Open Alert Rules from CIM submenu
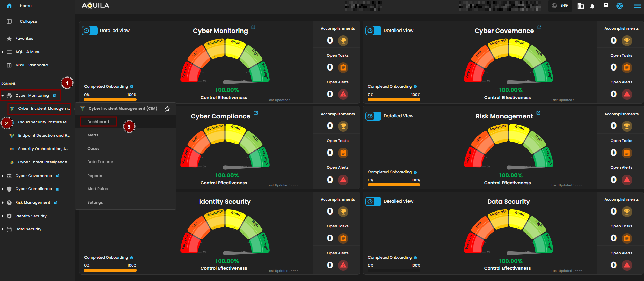This screenshot has height=281, width=644. [97, 189]
